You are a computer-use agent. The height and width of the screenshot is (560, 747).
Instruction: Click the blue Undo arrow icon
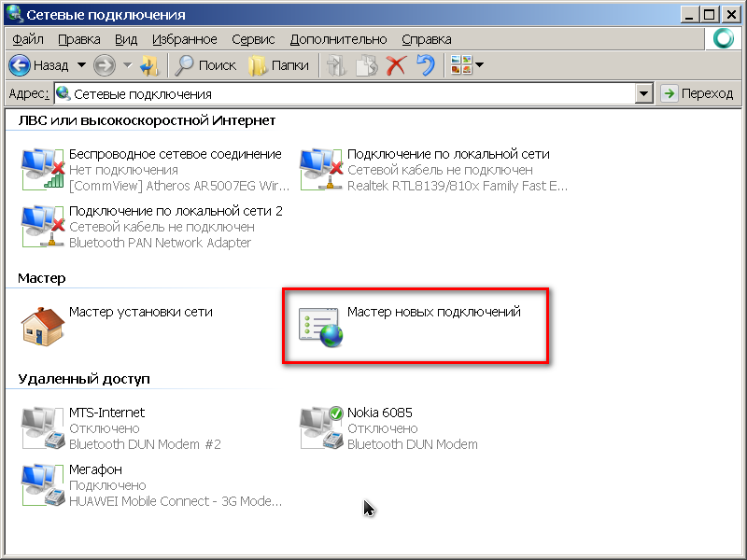426,65
